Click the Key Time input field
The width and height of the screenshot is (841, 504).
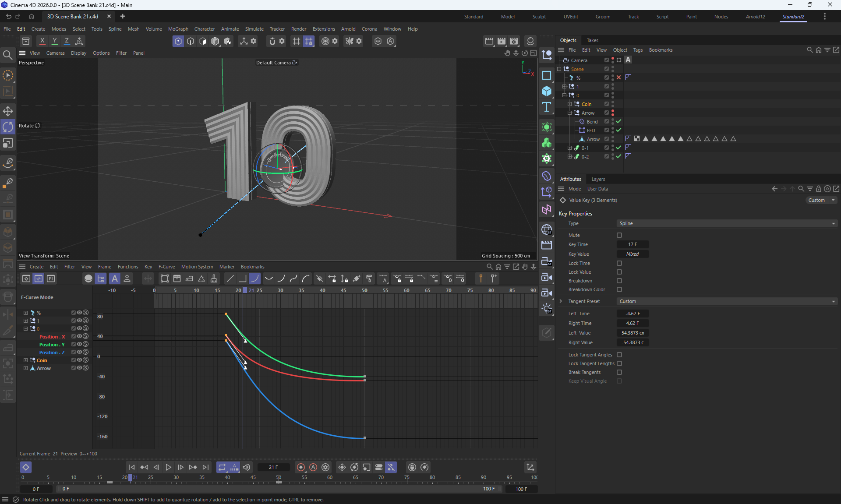coord(633,244)
